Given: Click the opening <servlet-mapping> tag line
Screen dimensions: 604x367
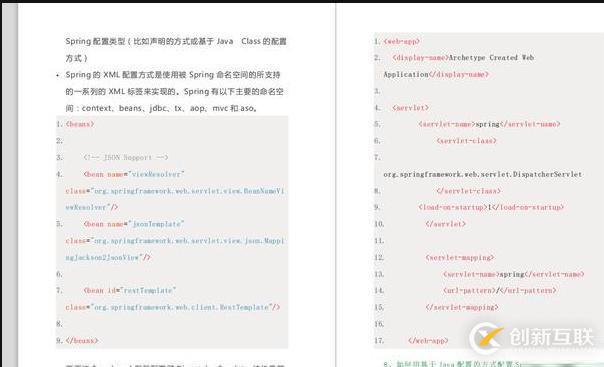Looking at the screenshot, I should click(x=460, y=257).
